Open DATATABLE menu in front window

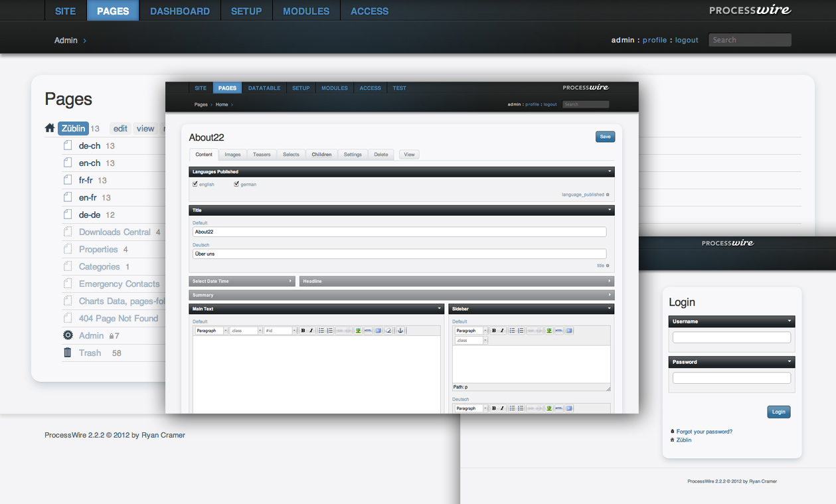[264, 88]
